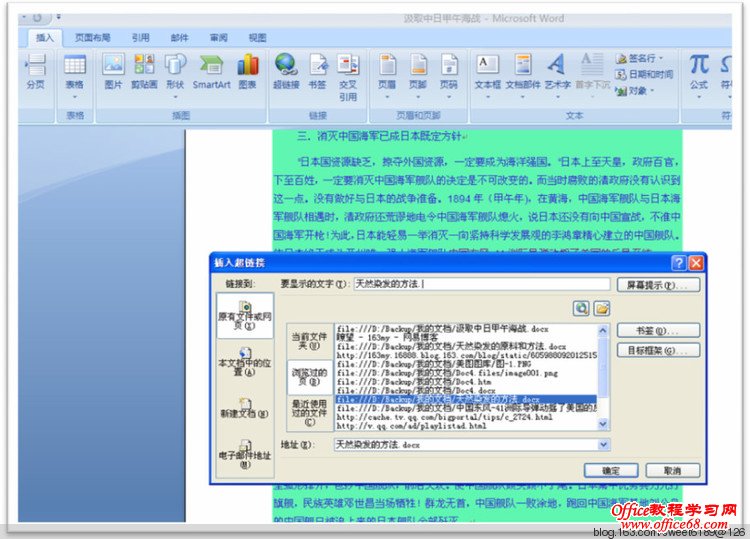The width and height of the screenshot is (750, 539).
Task: Switch to the 引用 ribbon tab
Action: click(141, 38)
